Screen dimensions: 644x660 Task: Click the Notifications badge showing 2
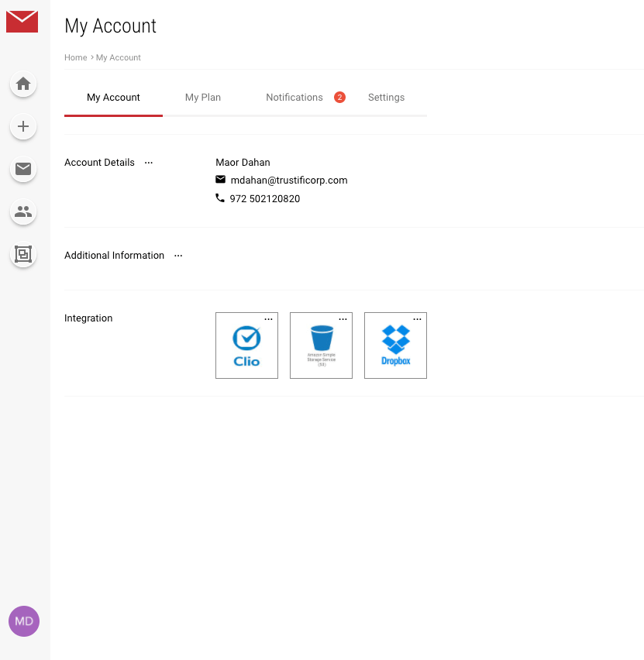(x=339, y=98)
